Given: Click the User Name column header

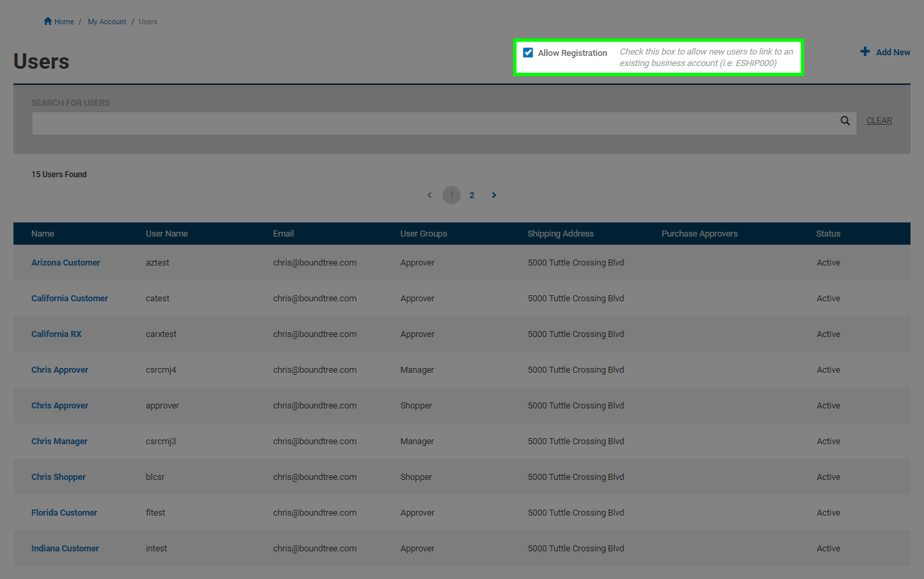Looking at the screenshot, I should [x=167, y=234].
